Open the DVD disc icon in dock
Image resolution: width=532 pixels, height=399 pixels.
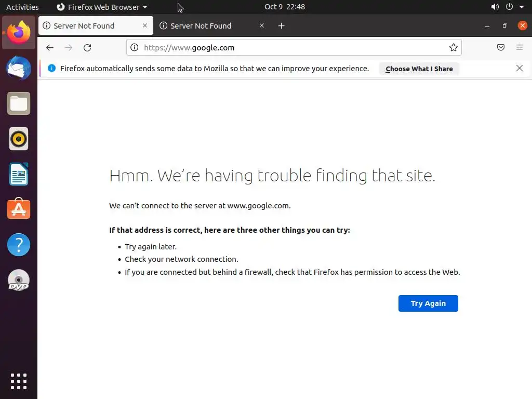[x=19, y=280]
